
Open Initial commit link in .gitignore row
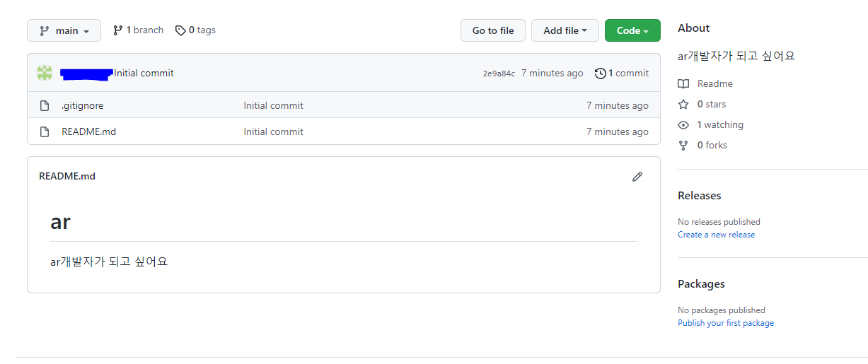[274, 105]
